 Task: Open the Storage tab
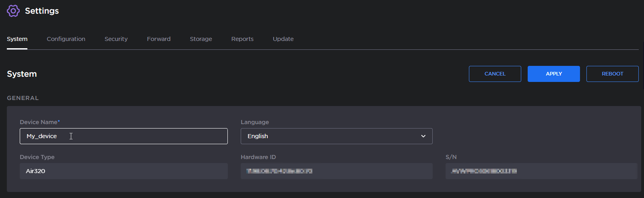[201, 39]
